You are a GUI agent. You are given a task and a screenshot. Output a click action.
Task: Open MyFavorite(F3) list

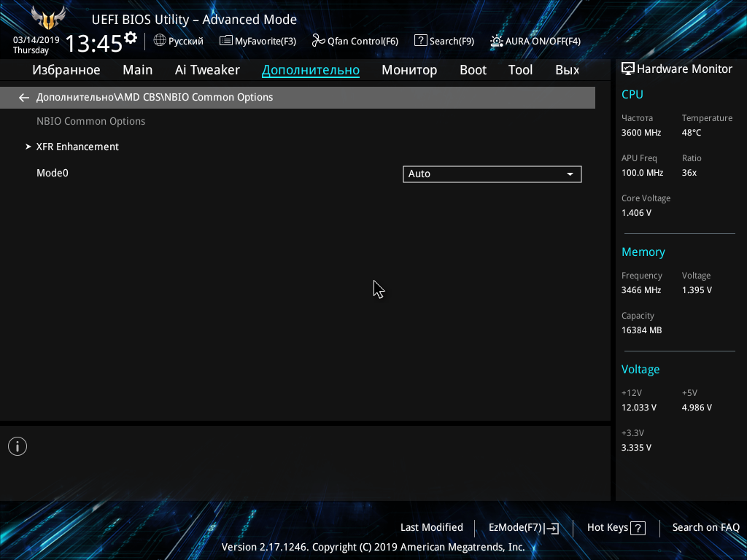pos(258,41)
